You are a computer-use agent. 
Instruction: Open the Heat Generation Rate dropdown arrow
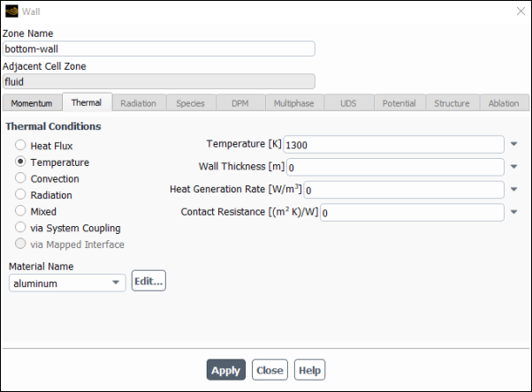513,189
